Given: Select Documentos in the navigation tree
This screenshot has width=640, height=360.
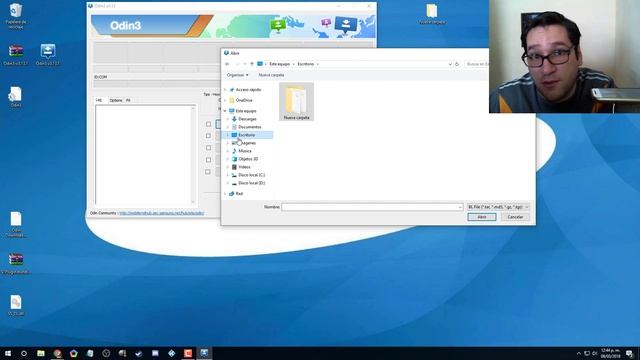Looking at the screenshot, I should 249,127.
